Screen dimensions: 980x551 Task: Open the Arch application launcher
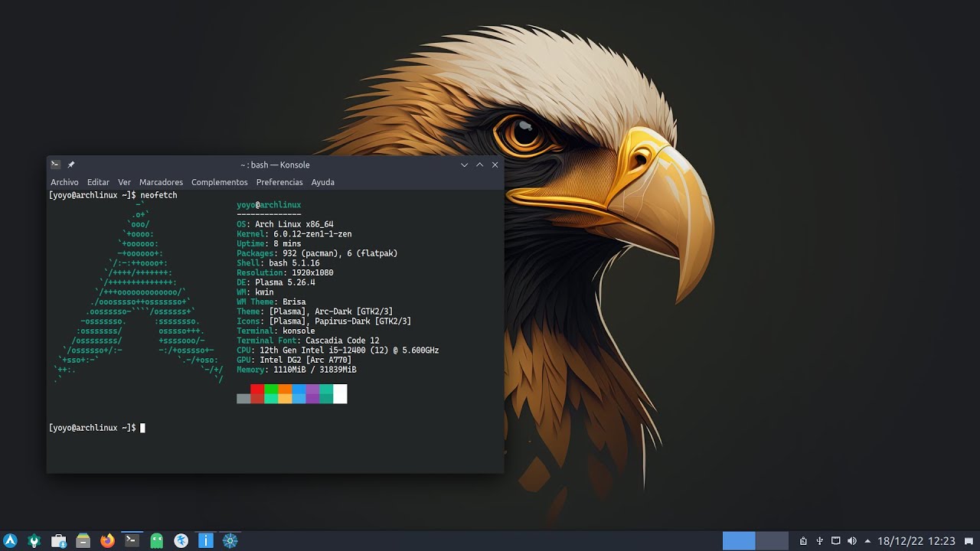(x=11, y=541)
